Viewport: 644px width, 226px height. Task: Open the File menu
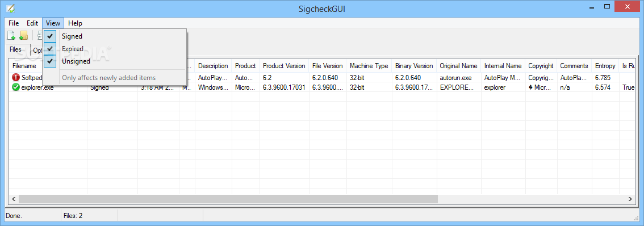[x=14, y=23]
